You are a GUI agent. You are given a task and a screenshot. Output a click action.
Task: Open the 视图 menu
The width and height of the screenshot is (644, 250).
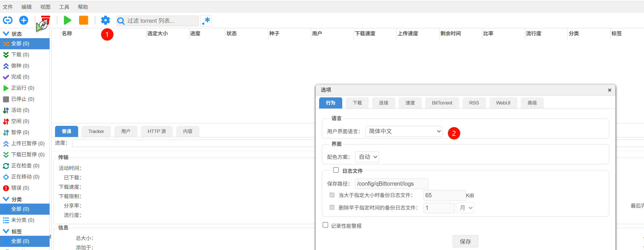pyautogui.click(x=45, y=7)
